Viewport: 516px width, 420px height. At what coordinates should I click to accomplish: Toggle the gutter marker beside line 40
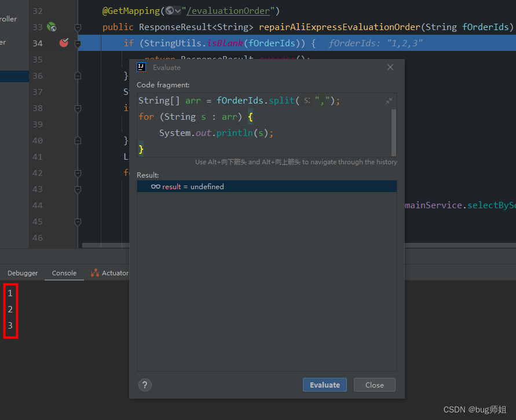point(77,140)
